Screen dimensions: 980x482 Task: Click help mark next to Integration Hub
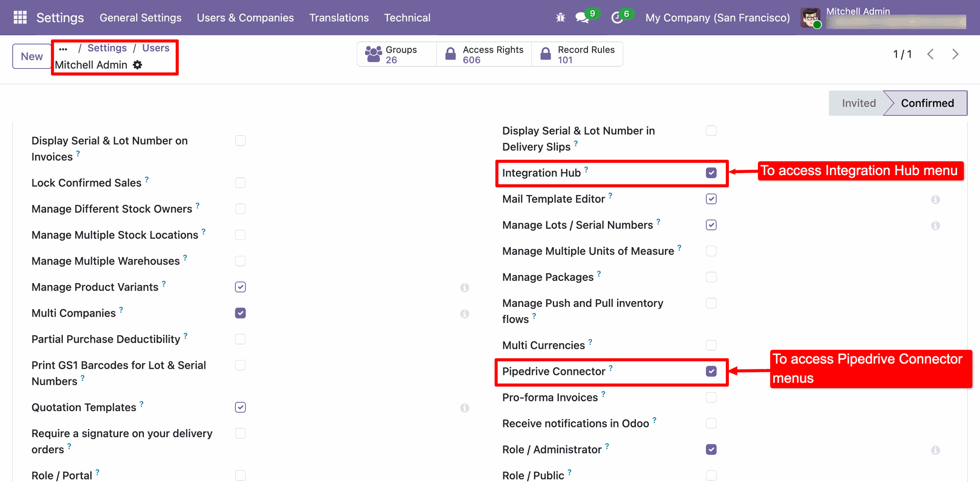coord(586,169)
